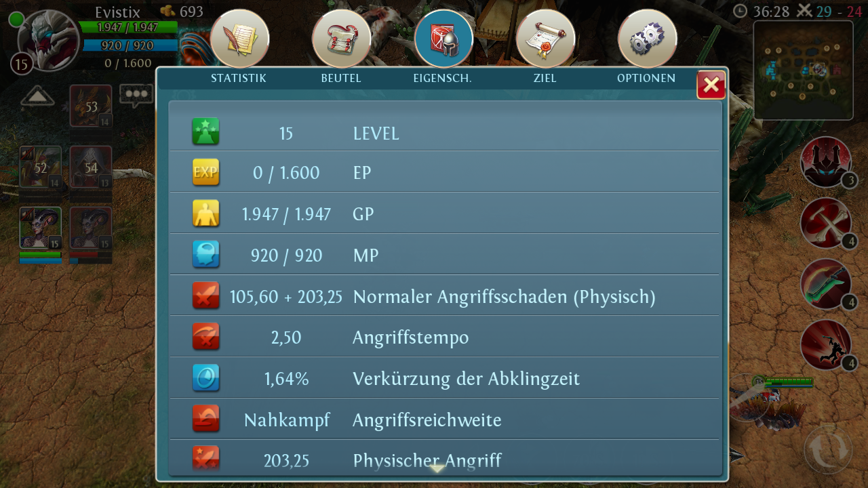868x488 pixels.
Task: Close the properties panel with red X
Action: [711, 85]
